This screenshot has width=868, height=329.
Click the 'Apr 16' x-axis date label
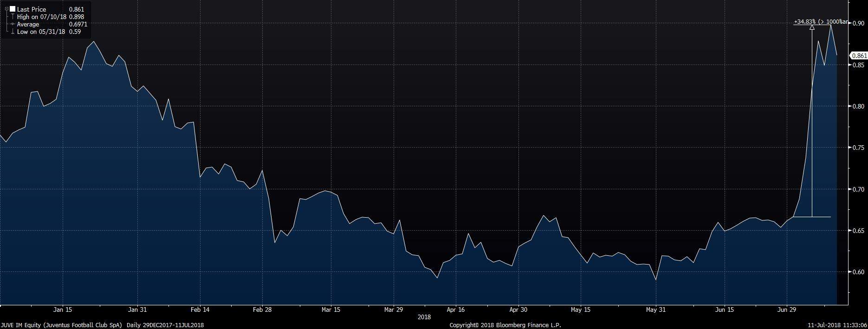tap(456, 310)
